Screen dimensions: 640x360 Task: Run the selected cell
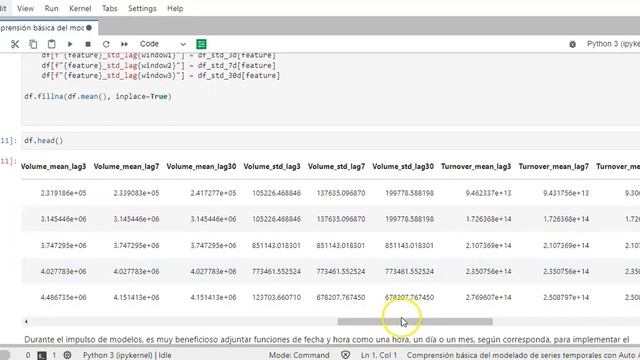point(70,44)
